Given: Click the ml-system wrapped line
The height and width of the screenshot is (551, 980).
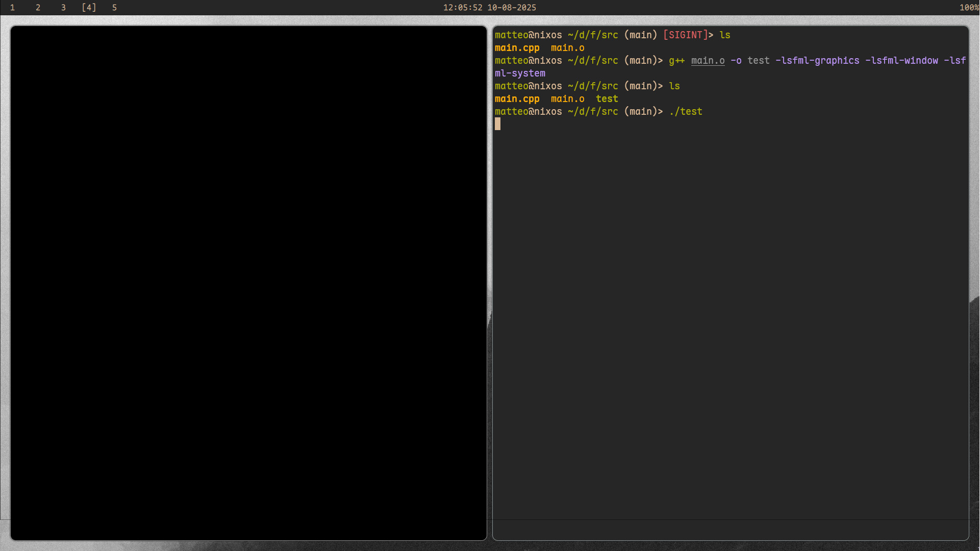Looking at the screenshot, I should 520,73.
